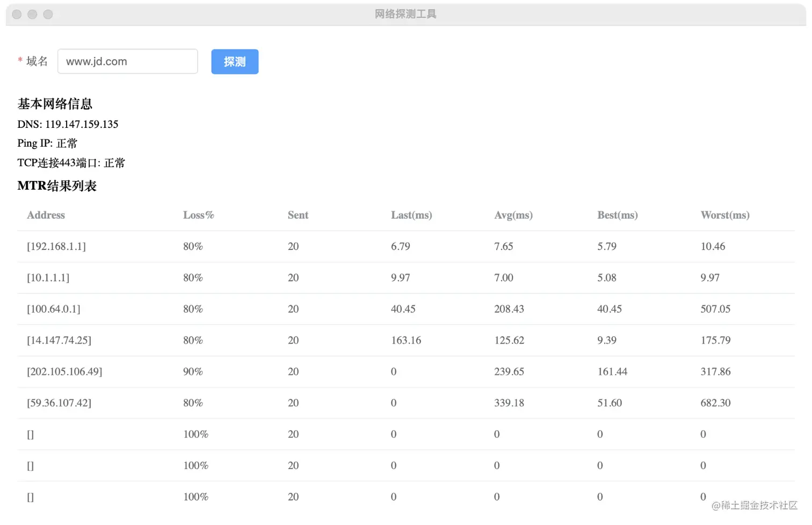
Task: Click the 90% loss value
Action: pyautogui.click(x=193, y=371)
